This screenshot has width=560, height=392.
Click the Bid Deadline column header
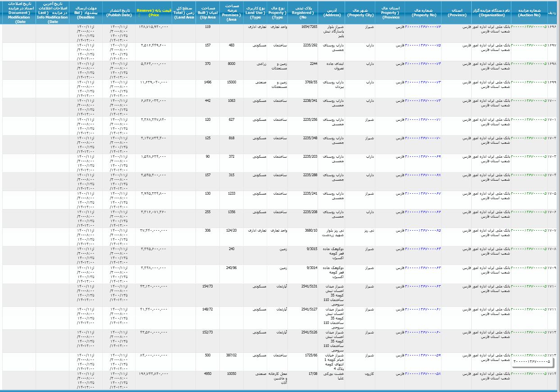(x=86, y=12)
